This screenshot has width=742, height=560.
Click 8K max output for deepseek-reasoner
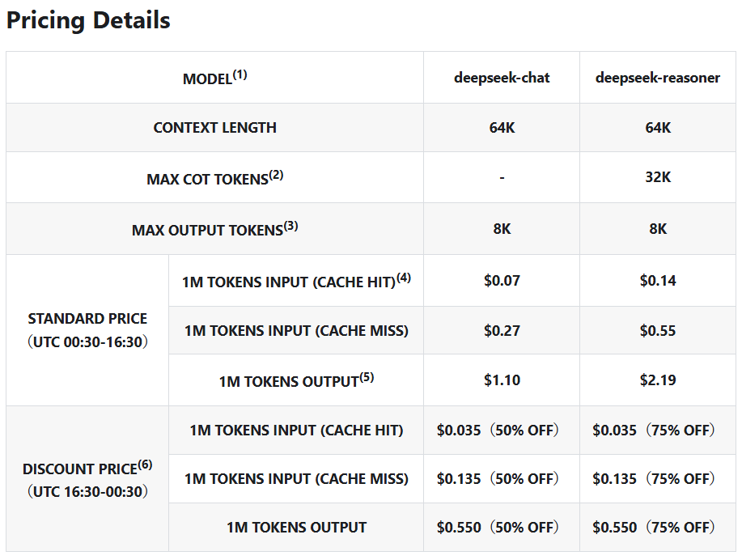pos(658,229)
